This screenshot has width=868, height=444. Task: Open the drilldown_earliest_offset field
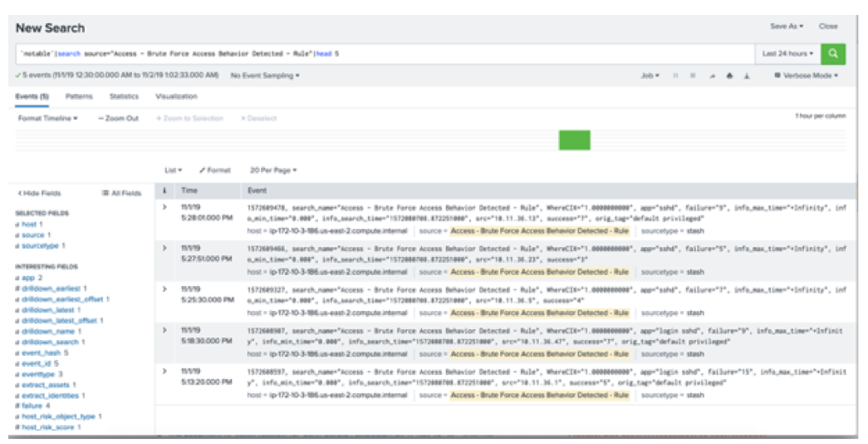pos(62,299)
